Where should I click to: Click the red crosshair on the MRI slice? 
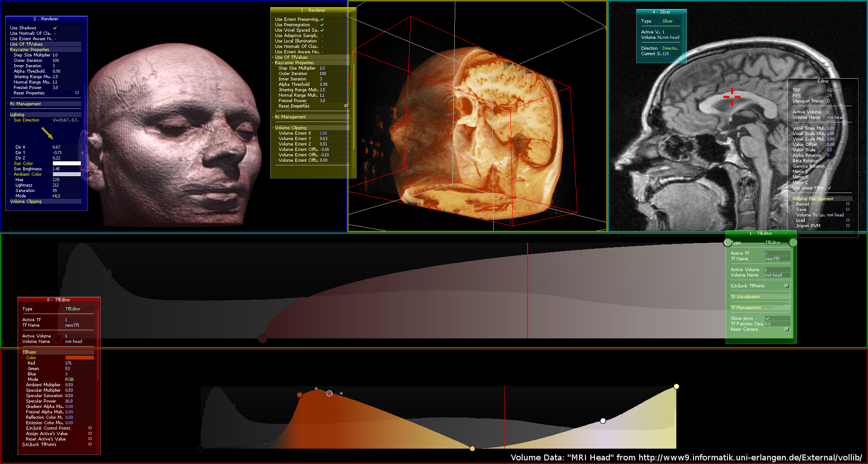coord(732,97)
